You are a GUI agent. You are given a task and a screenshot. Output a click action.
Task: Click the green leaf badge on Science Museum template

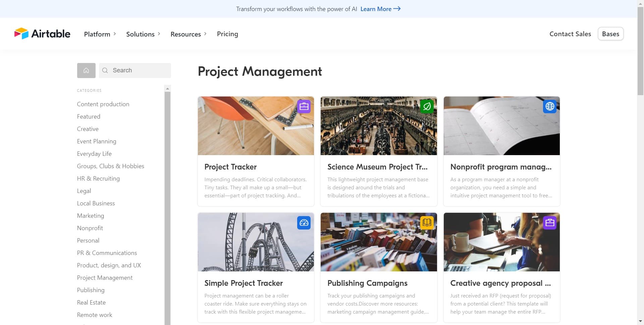pyautogui.click(x=427, y=106)
